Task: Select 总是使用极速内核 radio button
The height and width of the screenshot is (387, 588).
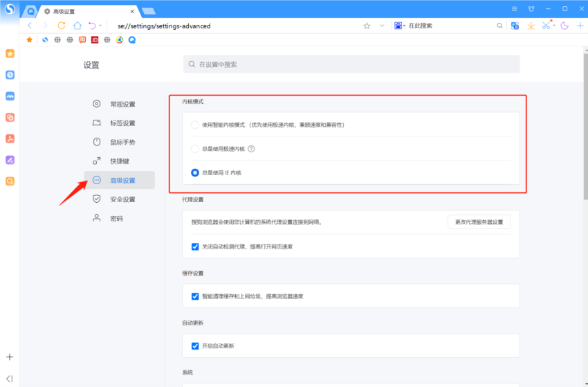Action: (195, 149)
